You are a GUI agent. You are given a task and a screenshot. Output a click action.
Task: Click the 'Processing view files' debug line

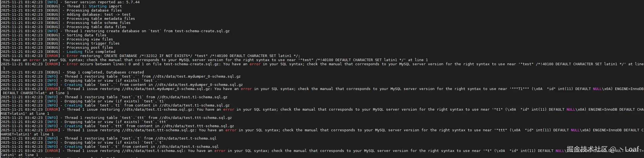click(89, 39)
